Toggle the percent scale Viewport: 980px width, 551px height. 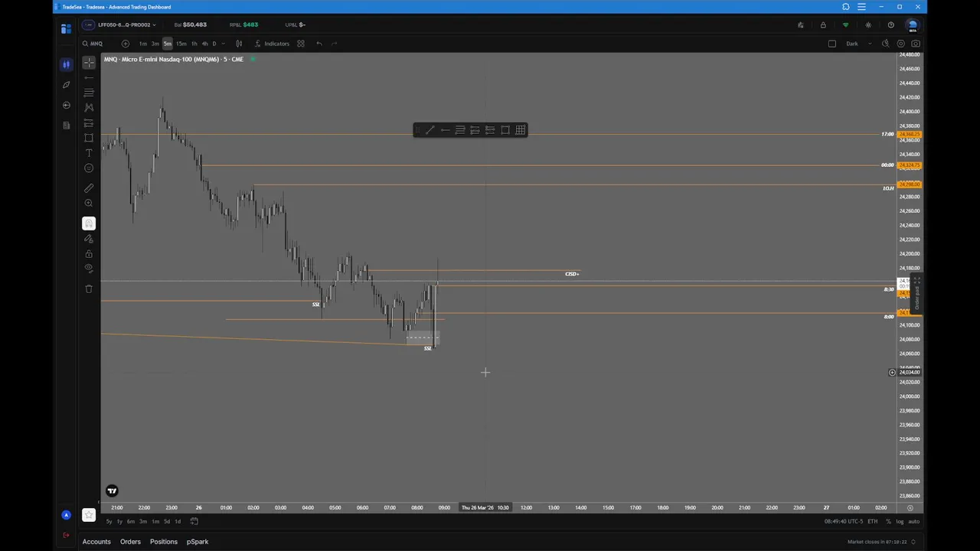888,521
